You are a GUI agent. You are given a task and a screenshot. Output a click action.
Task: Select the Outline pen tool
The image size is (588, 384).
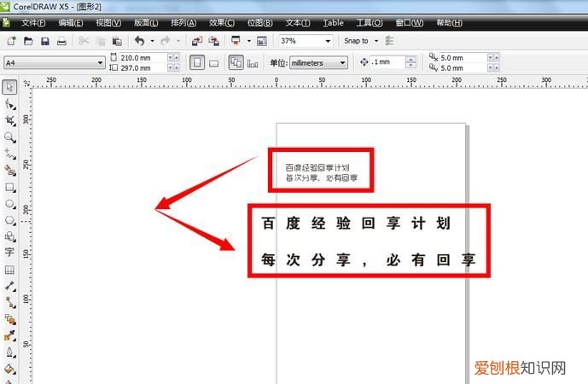pos(9,352)
